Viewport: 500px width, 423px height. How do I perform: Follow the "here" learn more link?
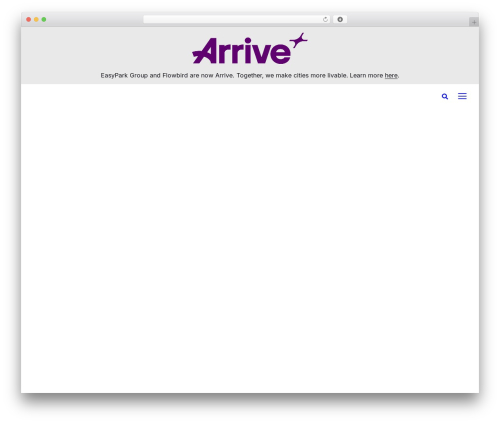pos(391,76)
